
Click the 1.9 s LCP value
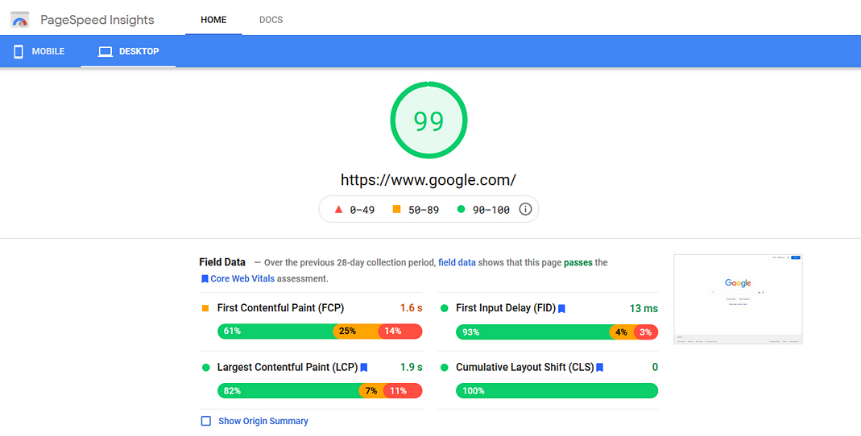pos(411,367)
